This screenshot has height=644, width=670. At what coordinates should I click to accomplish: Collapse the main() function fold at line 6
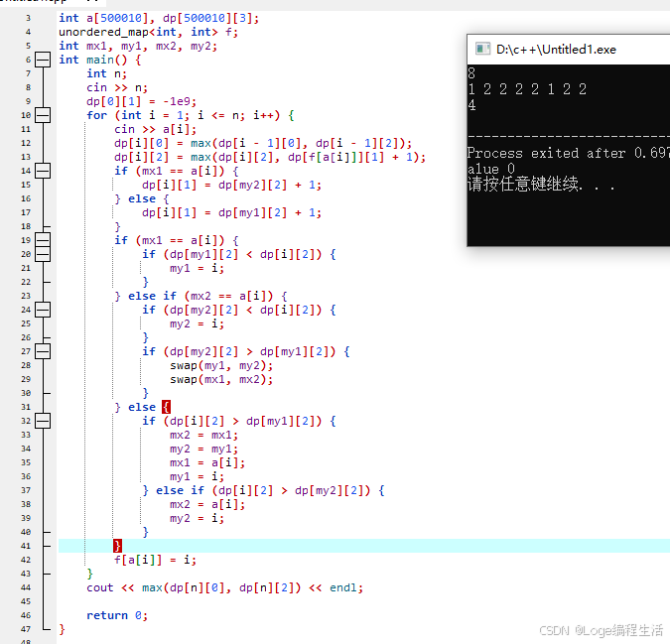click(43, 60)
